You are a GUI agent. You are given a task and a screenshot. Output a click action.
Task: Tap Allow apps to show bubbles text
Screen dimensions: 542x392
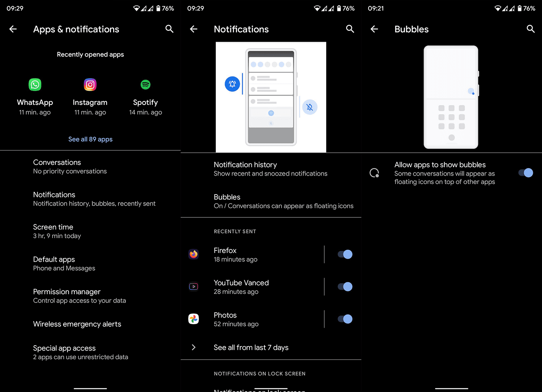coord(440,165)
